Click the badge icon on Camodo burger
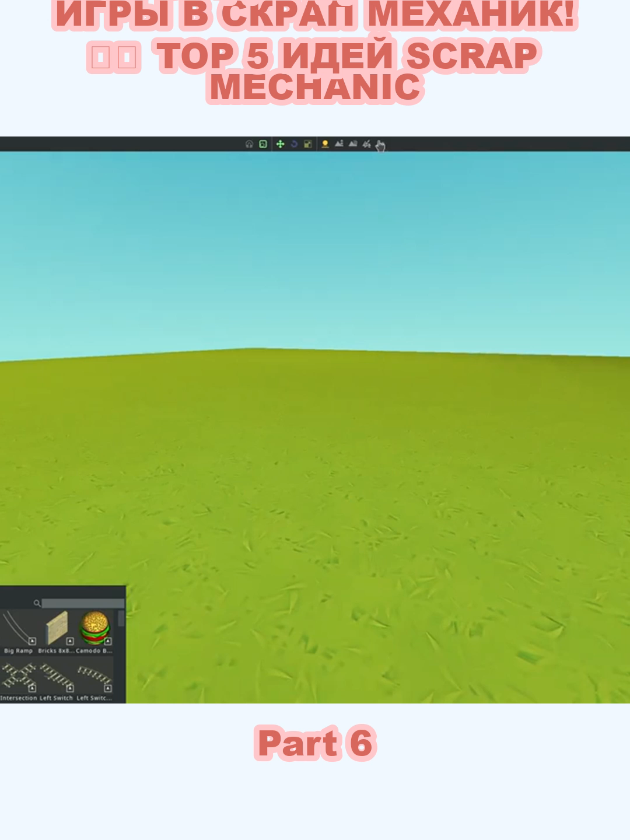Screen dimensions: 630x840 point(108,641)
